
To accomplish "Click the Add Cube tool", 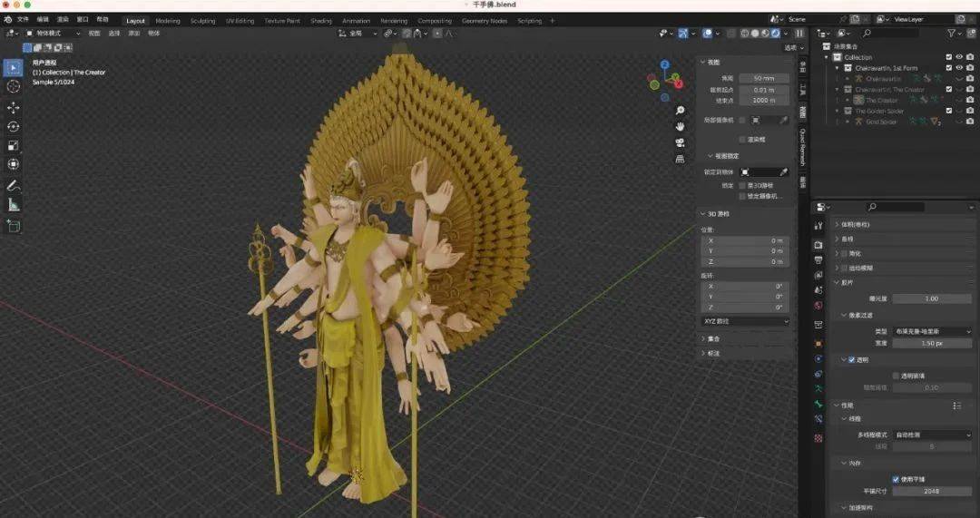I will [x=13, y=226].
